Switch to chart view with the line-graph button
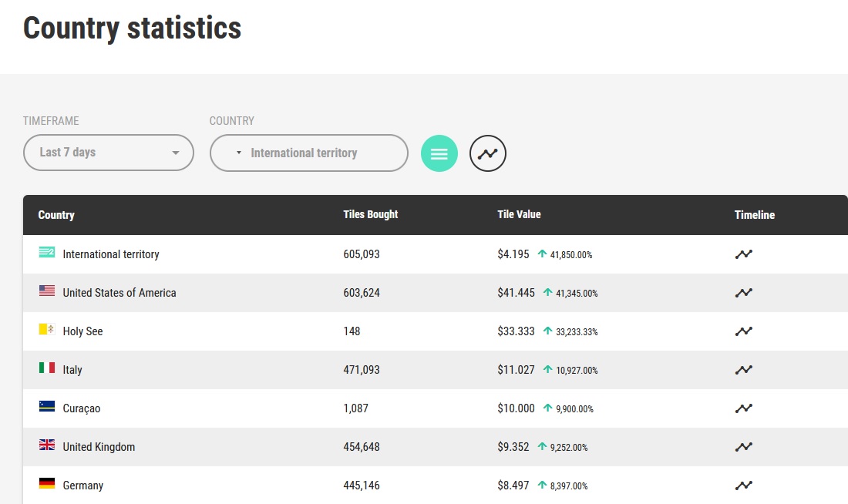The image size is (848, 504). [488, 153]
